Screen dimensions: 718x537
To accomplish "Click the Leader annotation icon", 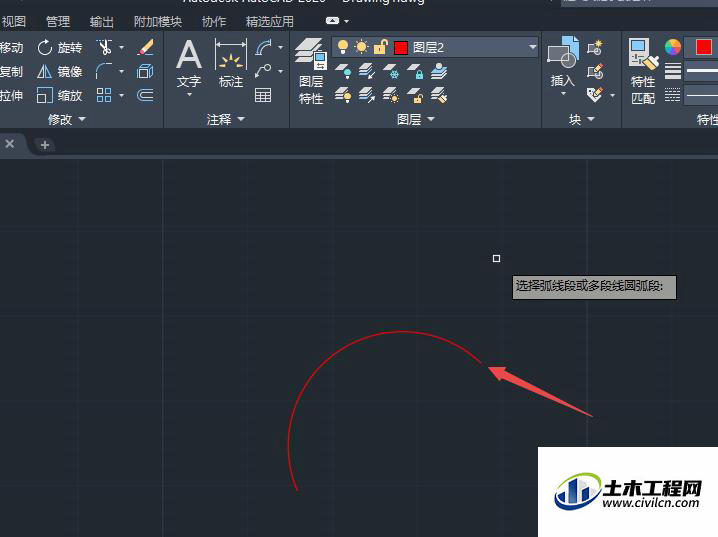I will pyautogui.click(x=264, y=71).
